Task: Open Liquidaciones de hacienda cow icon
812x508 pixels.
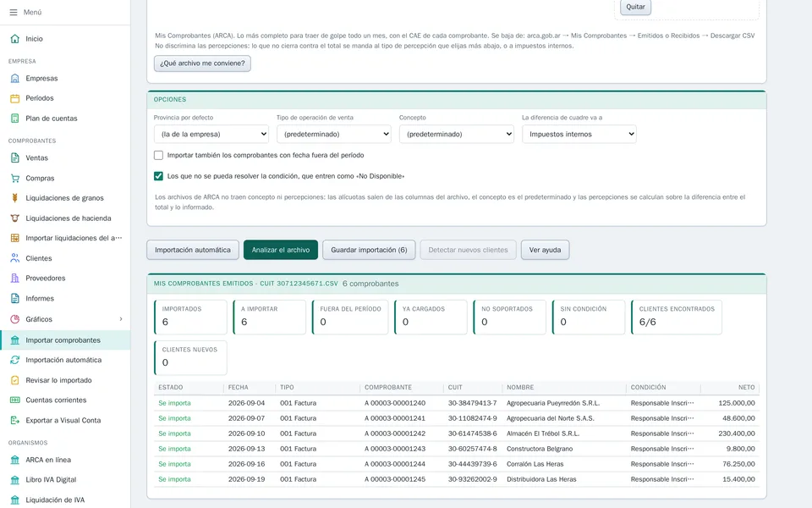Action: (x=15, y=218)
